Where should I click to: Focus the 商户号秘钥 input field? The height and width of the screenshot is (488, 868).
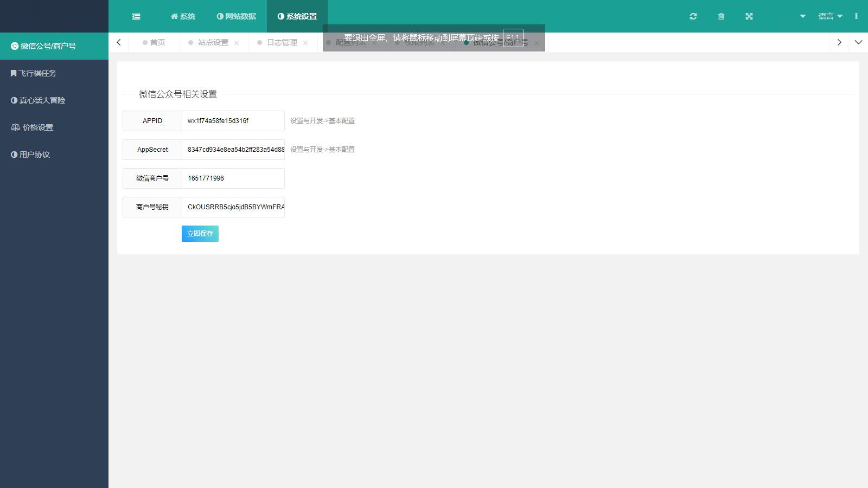[233, 207]
